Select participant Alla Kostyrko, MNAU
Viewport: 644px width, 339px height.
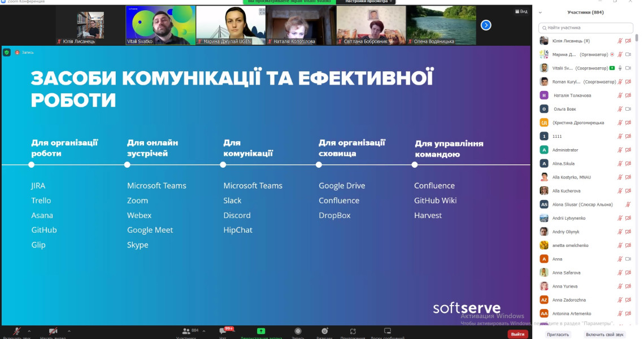click(586, 177)
